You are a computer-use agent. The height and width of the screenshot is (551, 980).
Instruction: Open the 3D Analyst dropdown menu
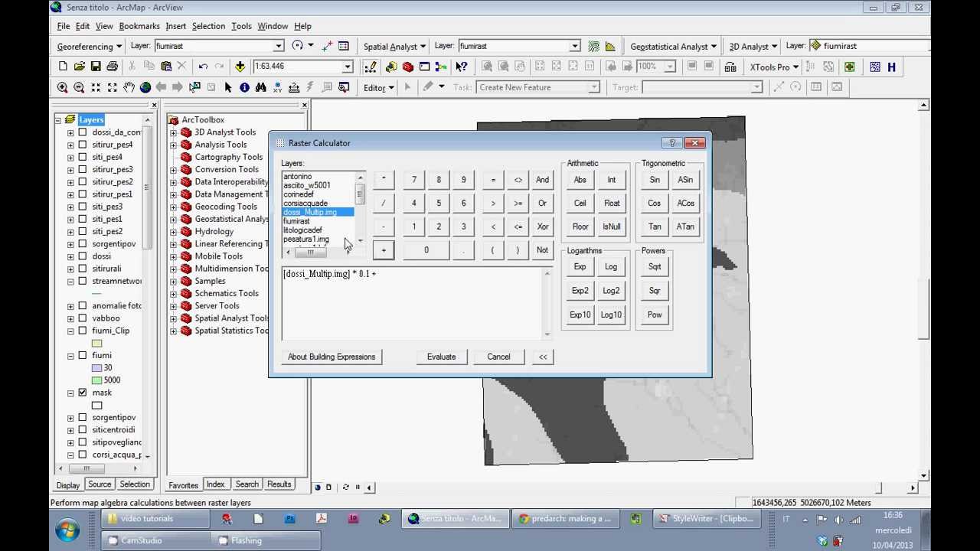point(753,46)
